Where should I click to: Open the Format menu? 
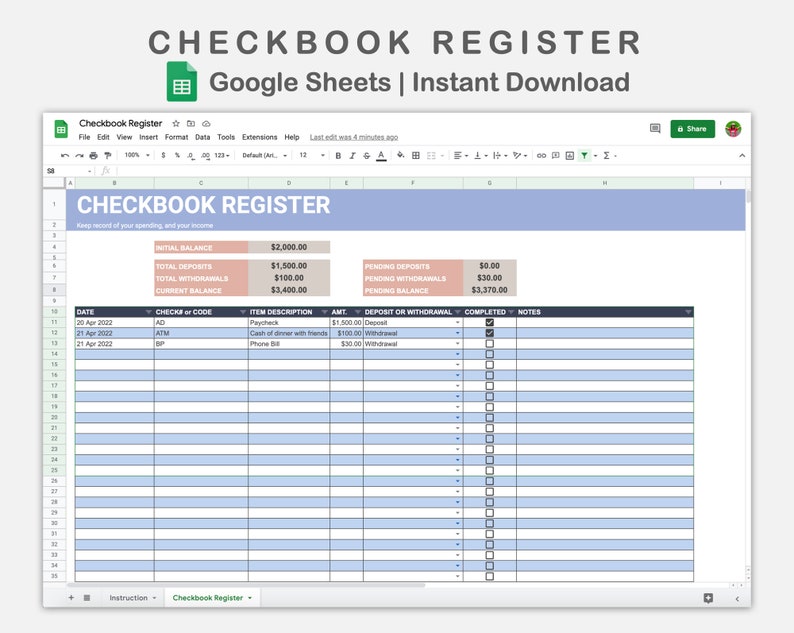[x=176, y=137]
